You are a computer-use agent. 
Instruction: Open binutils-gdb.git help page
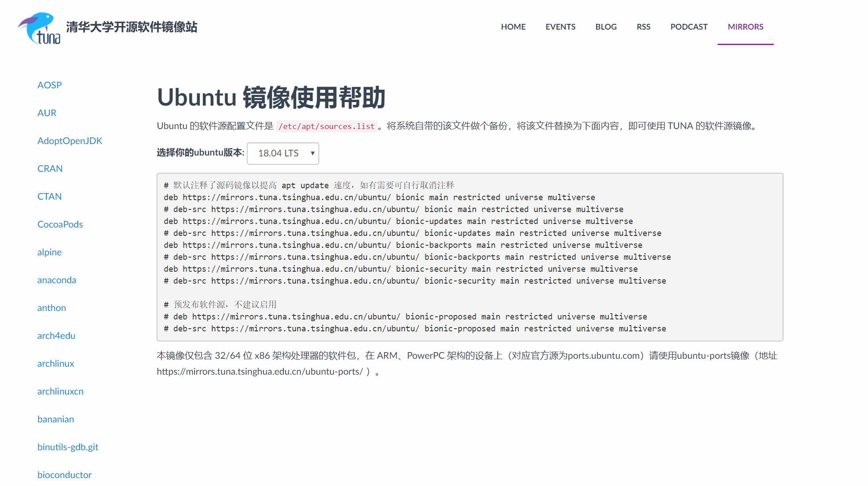(x=68, y=447)
